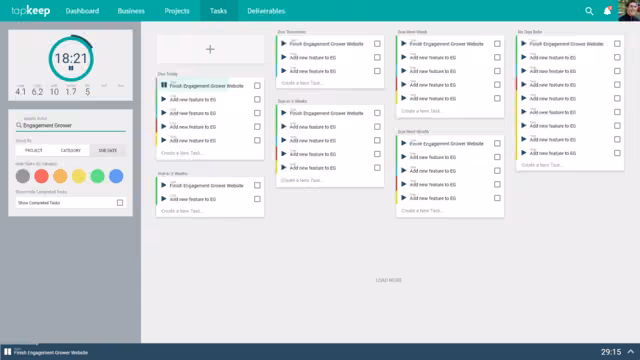640x360 pixels.
Task: Start timer for Finish Engagement Grower Website in Due Next Week
Action: [404, 43]
